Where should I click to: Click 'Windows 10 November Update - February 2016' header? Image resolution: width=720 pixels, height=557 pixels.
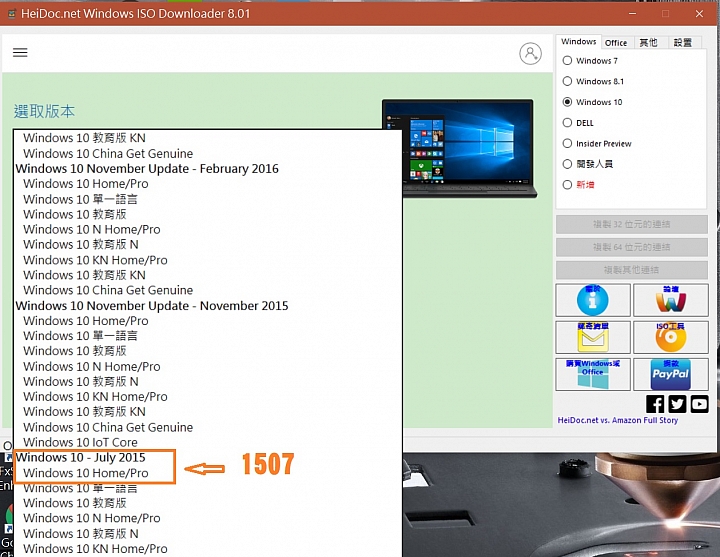[x=147, y=169]
